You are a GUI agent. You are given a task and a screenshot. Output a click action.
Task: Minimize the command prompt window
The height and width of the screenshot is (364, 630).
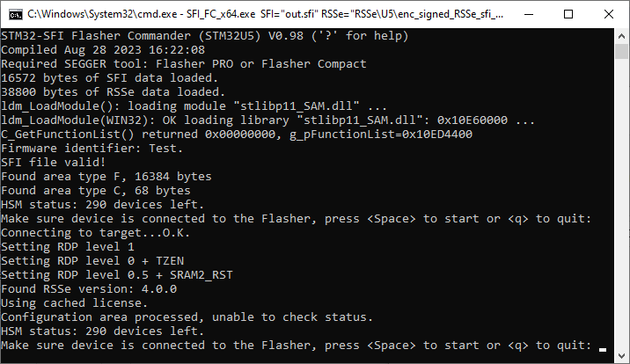529,14
